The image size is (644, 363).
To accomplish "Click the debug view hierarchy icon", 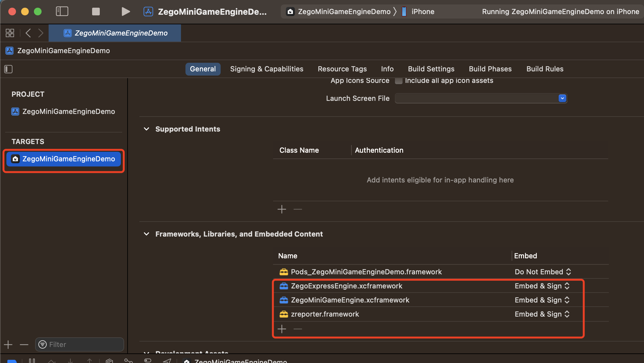I will tap(109, 360).
